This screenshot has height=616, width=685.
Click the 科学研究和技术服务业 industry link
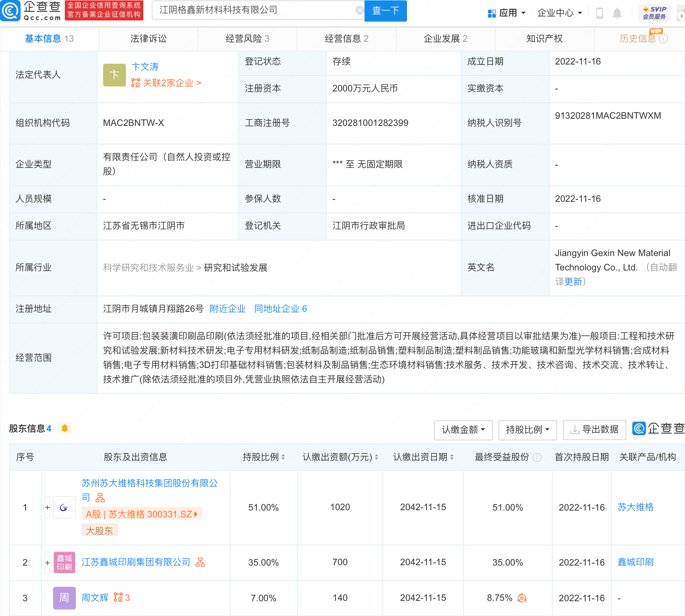coord(148,268)
